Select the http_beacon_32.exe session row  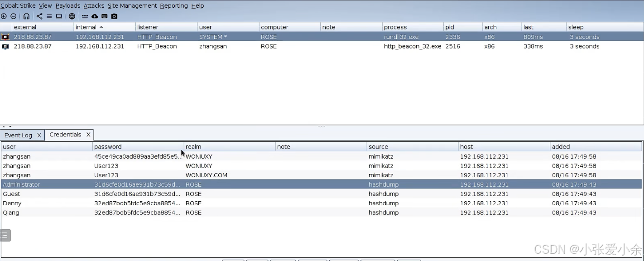pyautogui.click(x=322, y=46)
